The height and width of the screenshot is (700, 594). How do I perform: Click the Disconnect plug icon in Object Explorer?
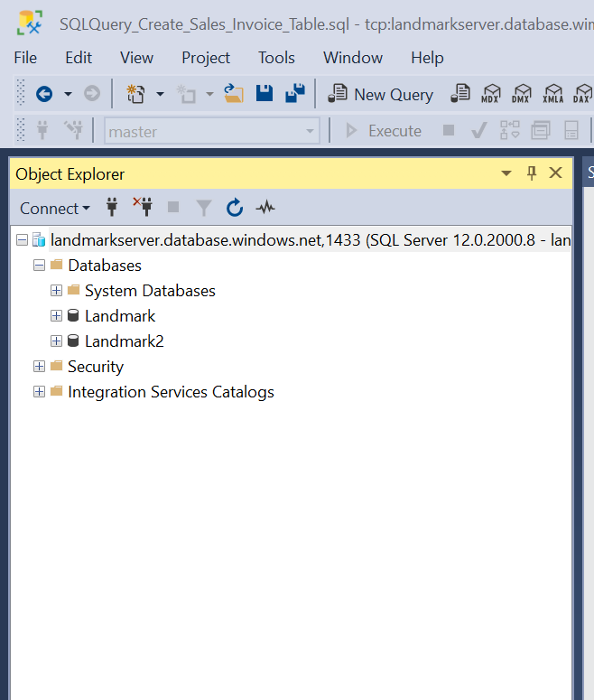(x=143, y=208)
